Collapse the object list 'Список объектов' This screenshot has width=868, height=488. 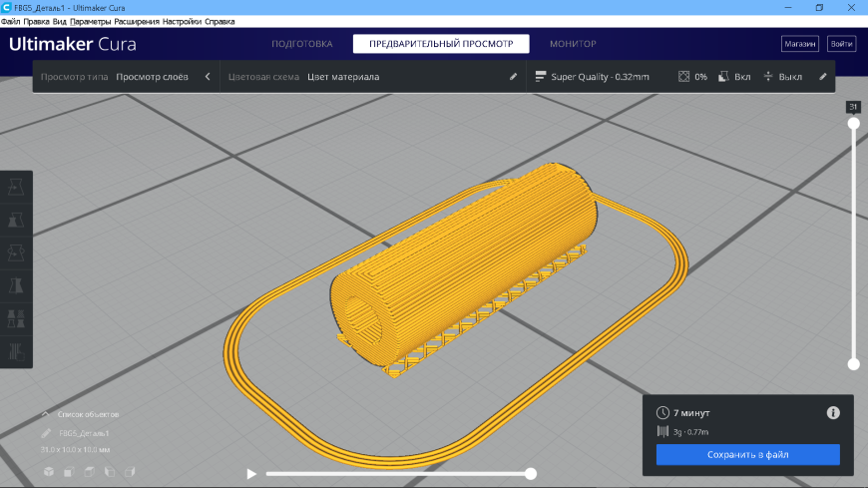80,414
